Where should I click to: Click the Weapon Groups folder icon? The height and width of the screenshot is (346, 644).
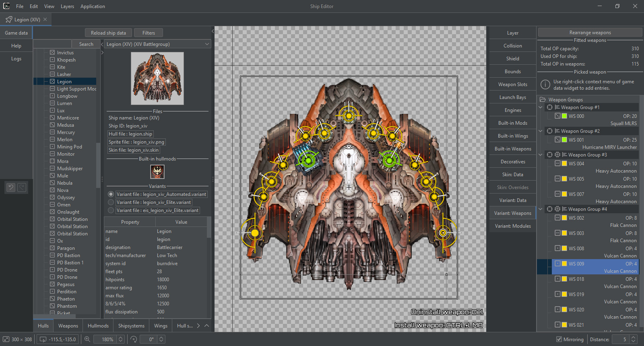[x=543, y=99]
